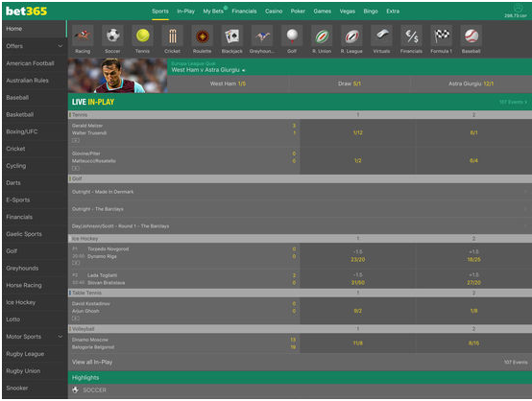532x401 pixels.
Task: Click the live stream icon under Walter Trusendi
Action: [76, 140]
